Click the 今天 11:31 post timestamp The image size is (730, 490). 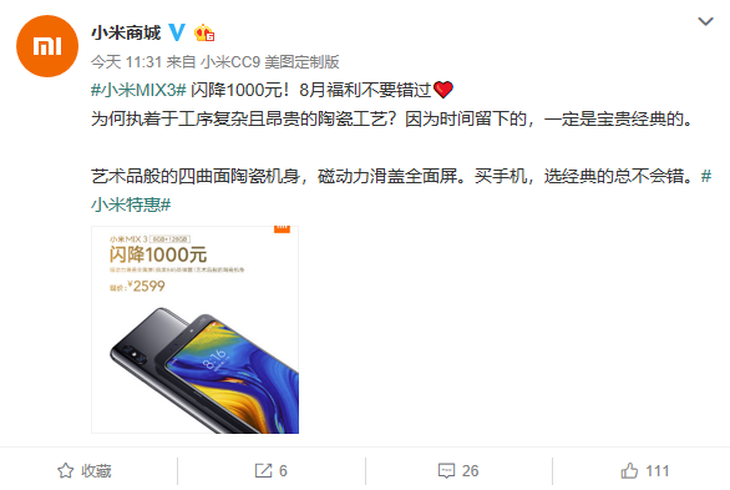pos(126,62)
